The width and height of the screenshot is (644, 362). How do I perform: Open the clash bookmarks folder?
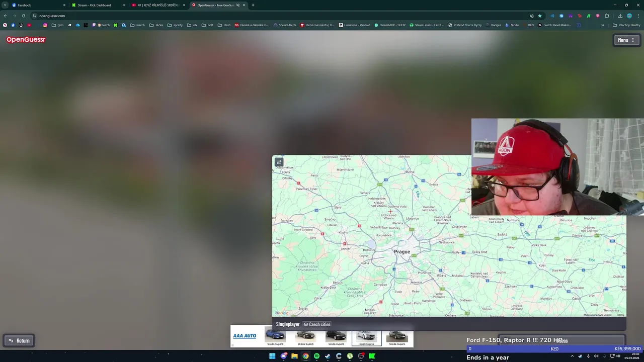tap(224, 25)
